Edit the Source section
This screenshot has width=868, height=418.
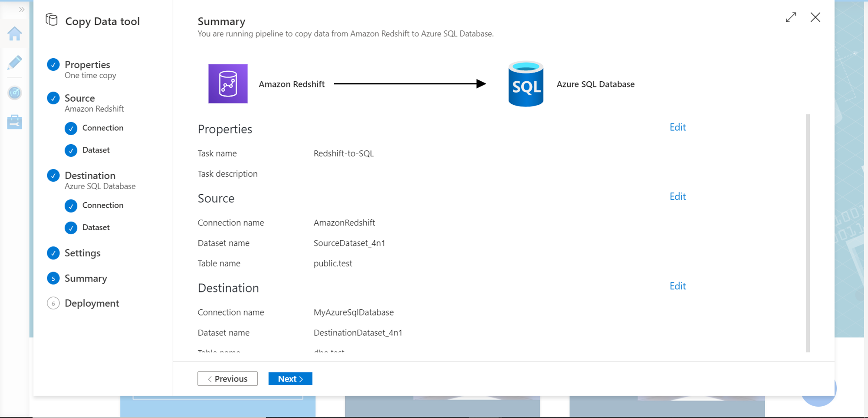point(677,196)
